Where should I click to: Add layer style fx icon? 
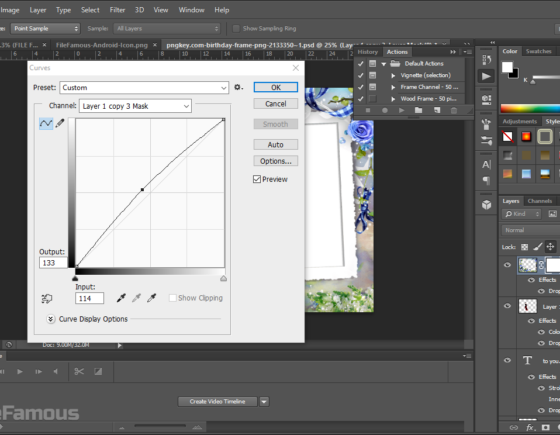point(530,427)
